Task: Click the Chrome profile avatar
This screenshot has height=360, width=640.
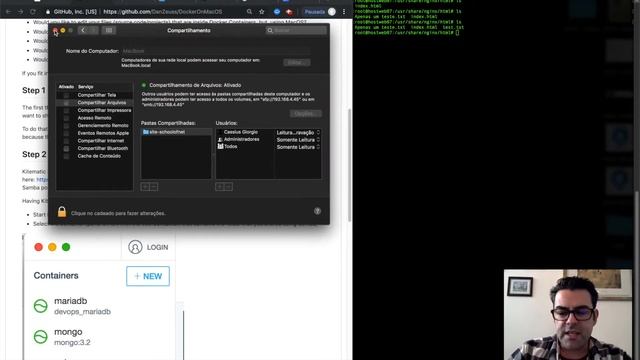Action: (332, 12)
